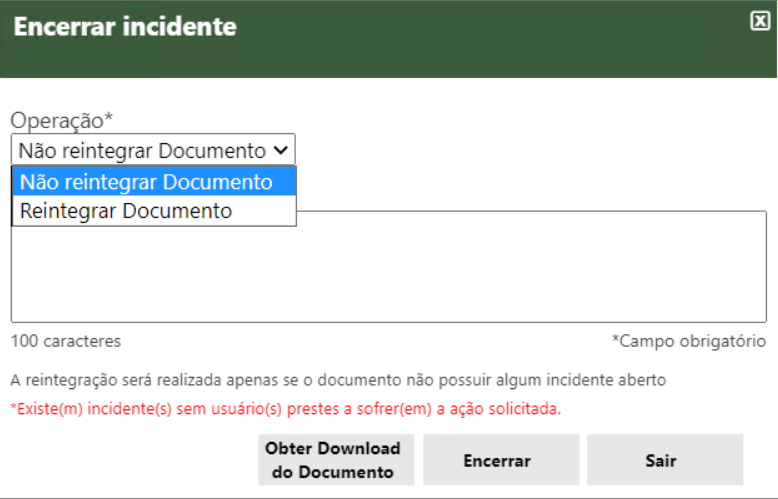Click the Operação* field label
Screen dimensions: 778x499
coord(62,121)
